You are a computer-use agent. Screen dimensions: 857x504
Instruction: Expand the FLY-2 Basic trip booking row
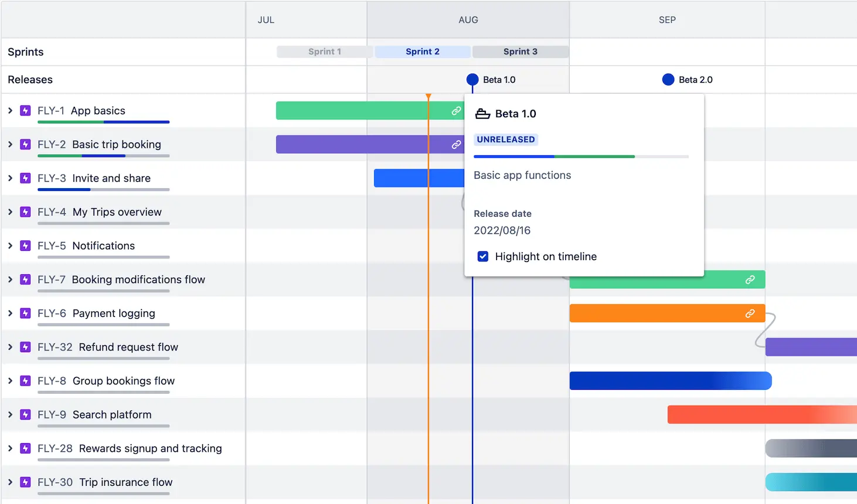click(10, 144)
